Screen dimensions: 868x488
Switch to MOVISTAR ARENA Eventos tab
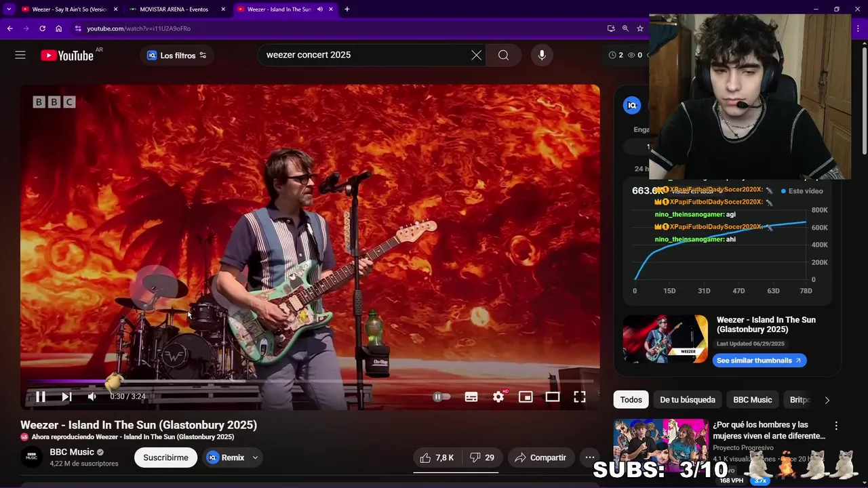click(x=174, y=9)
